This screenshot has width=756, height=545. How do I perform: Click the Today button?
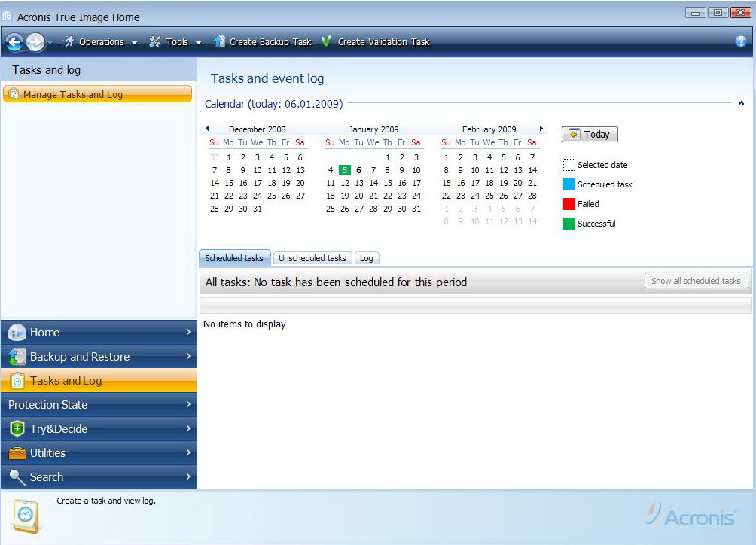pos(590,135)
